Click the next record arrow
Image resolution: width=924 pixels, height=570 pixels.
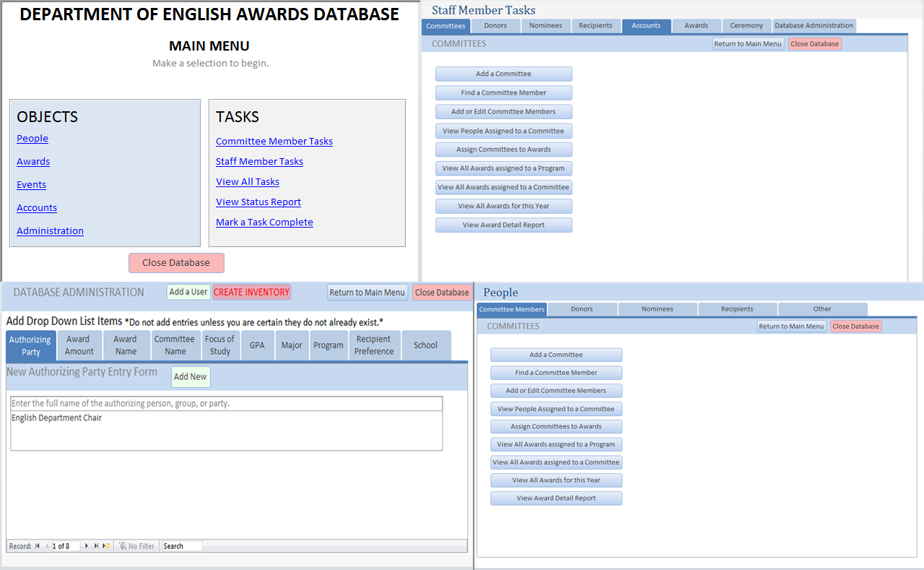(87, 546)
